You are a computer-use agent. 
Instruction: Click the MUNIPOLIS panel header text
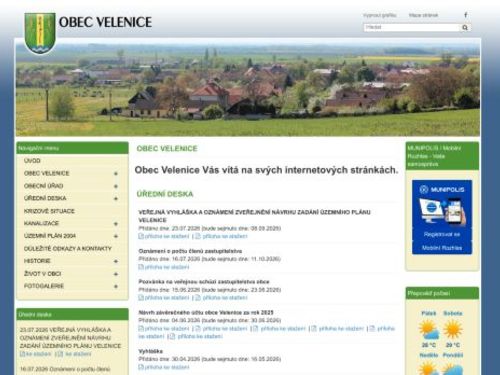434,156
